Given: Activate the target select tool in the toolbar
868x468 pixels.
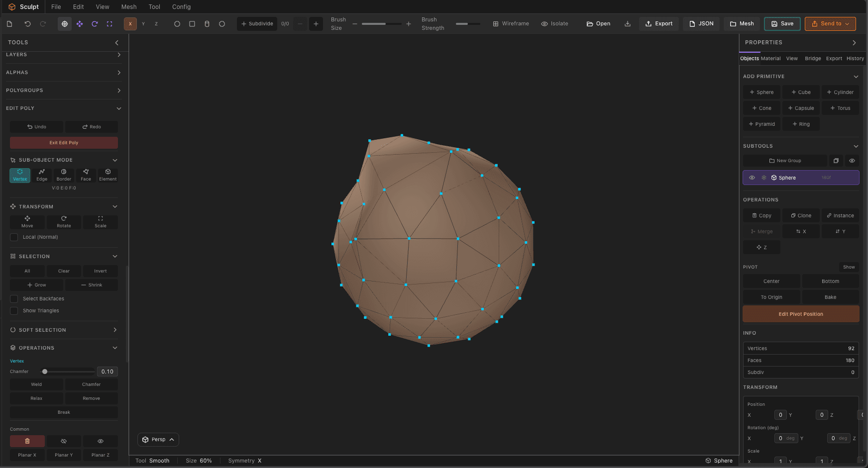Looking at the screenshot, I should pos(65,24).
